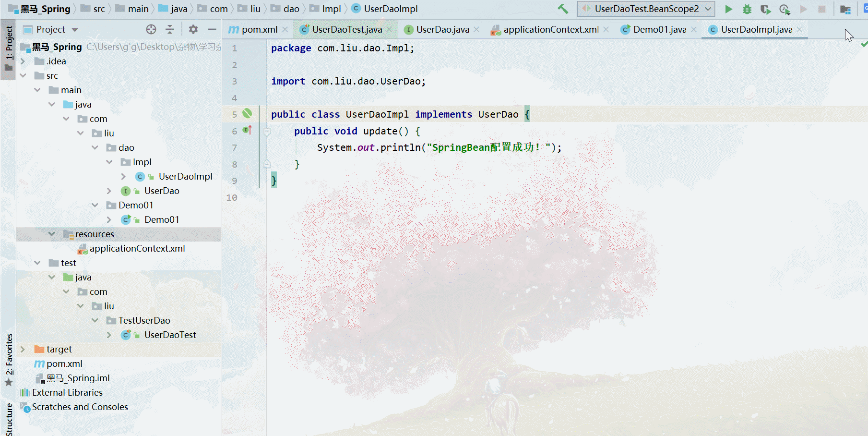Click the locate/scroll from source target icon

click(151, 29)
